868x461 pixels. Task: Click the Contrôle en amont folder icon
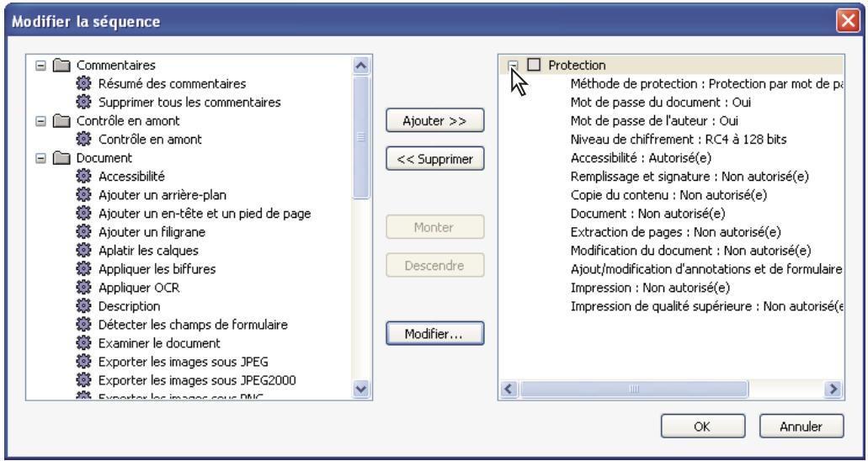[61, 120]
